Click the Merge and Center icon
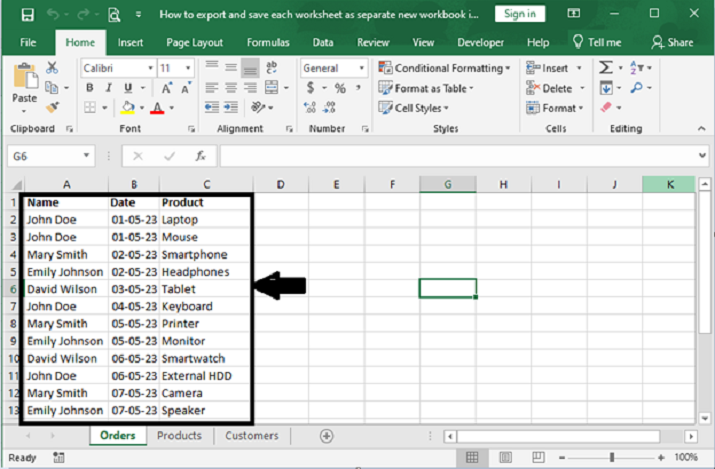The image size is (715, 469). [272, 88]
